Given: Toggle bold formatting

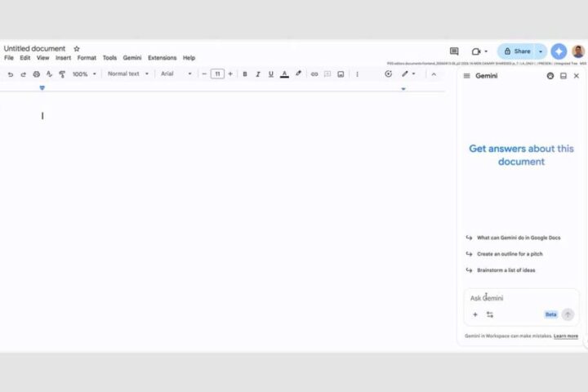Looking at the screenshot, I should coord(245,74).
